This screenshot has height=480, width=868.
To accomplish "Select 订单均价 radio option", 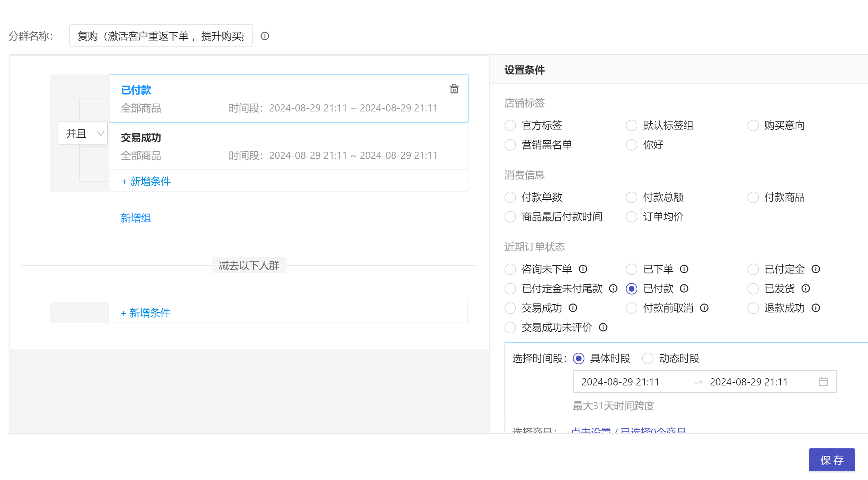I will (631, 217).
